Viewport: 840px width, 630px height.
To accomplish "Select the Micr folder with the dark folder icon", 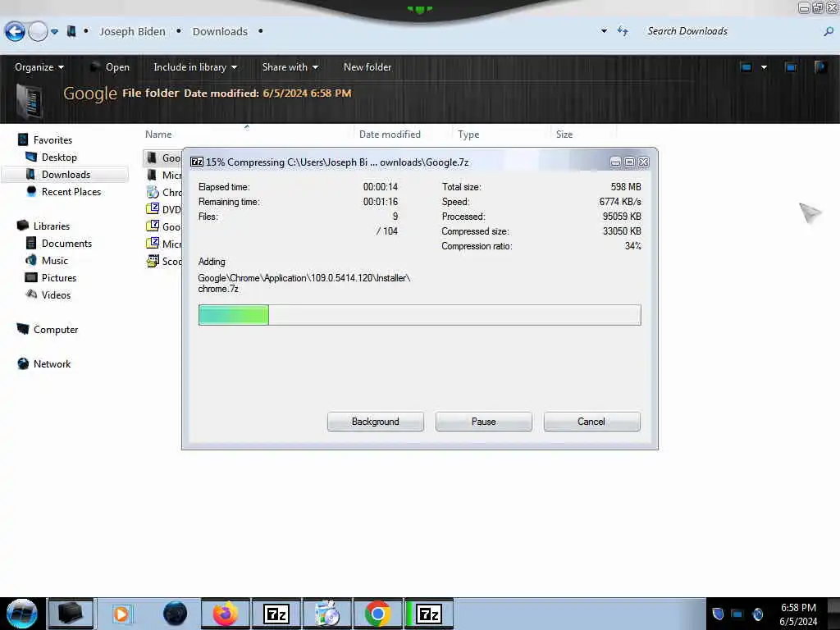I will pos(163,176).
